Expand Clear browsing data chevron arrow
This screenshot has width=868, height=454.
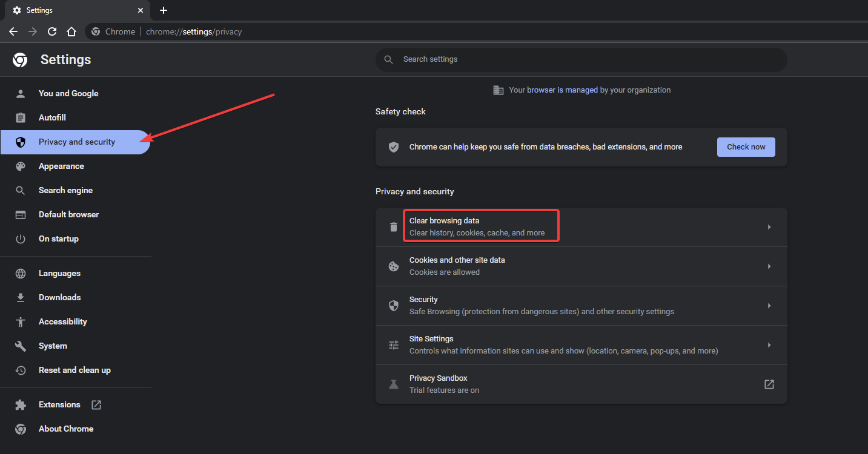(769, 227)
